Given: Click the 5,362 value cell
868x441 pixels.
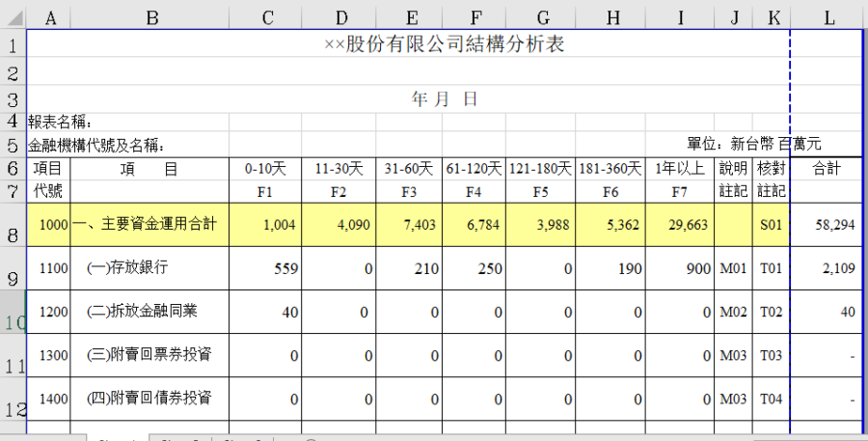Looking at the screenshot, I should (x=610, y=225).
